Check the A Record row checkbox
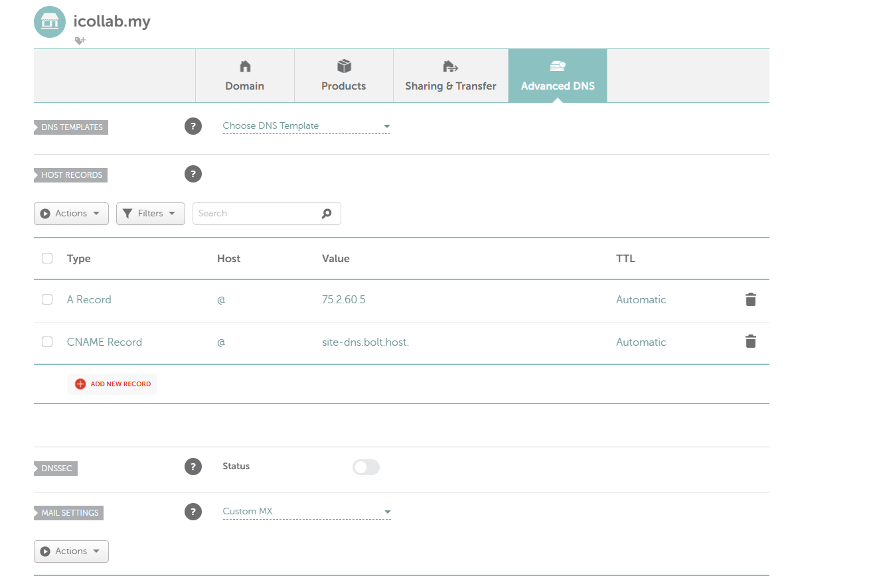The height and width of the screenshot is (588, 871). coord(47,299)
